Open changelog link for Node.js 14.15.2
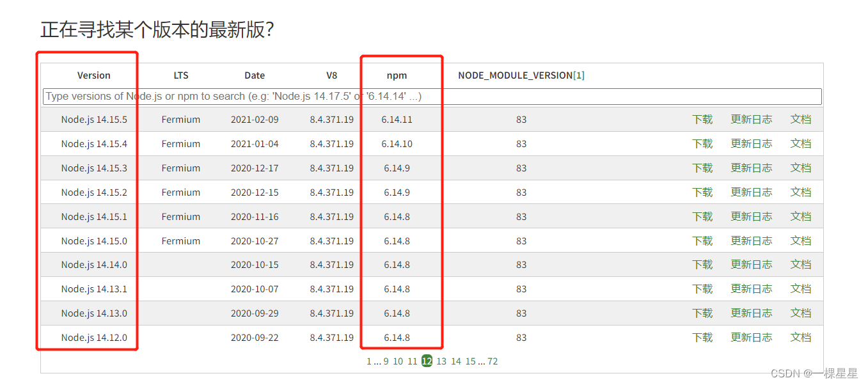The width and height of the screenshot is (868, 385). click(752, 192)
